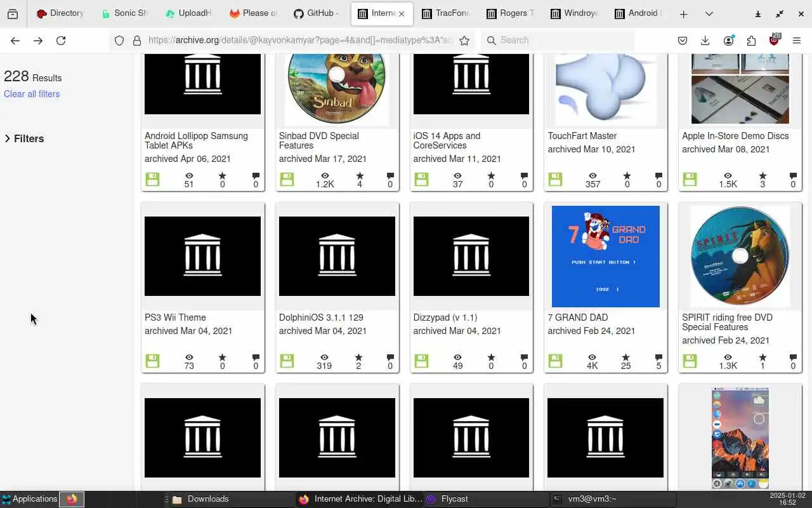Switch to the Android tab
This screenshot has width=812, height=508.
[638, 13]
